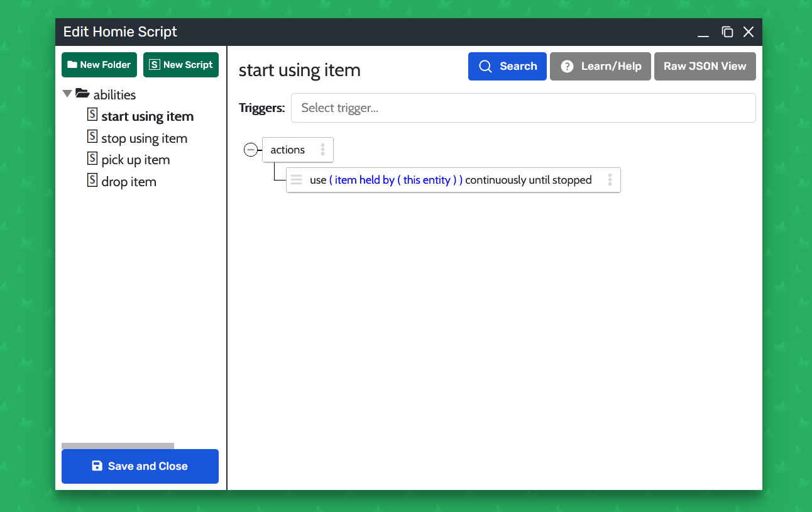Open Learn/Help
Screen dimensions: 812x512
600,67
